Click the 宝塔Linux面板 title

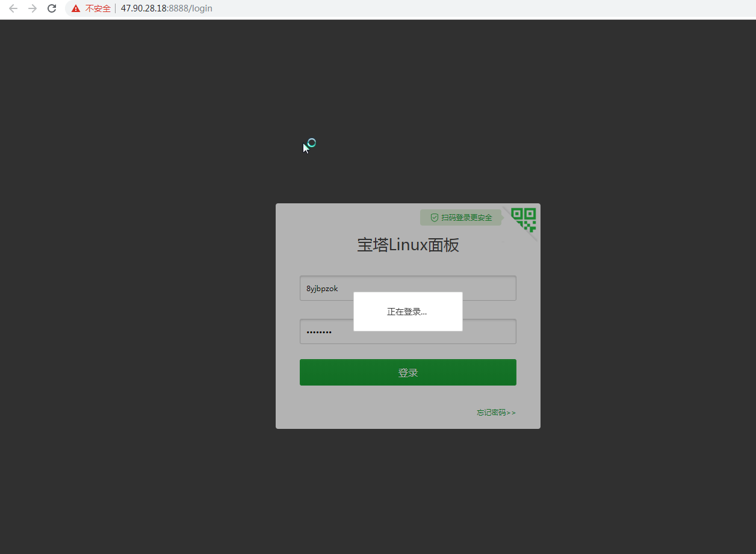pyautogui.click(x=408, y=245)
